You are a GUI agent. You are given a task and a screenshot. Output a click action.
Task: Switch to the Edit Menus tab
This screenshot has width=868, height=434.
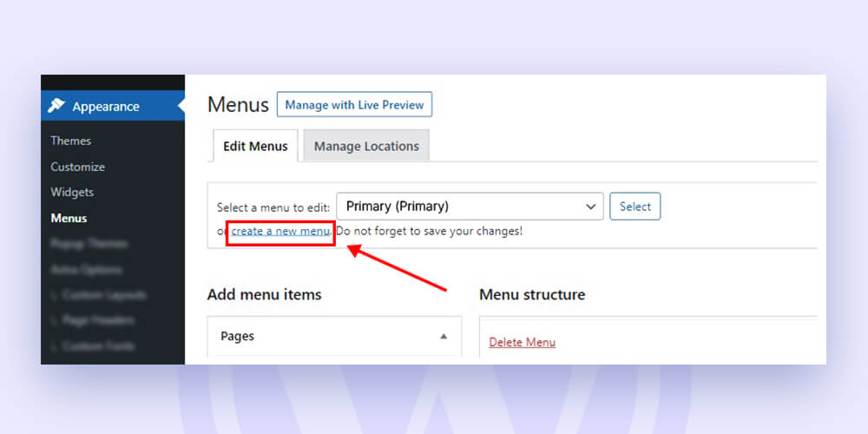point(255,146)
